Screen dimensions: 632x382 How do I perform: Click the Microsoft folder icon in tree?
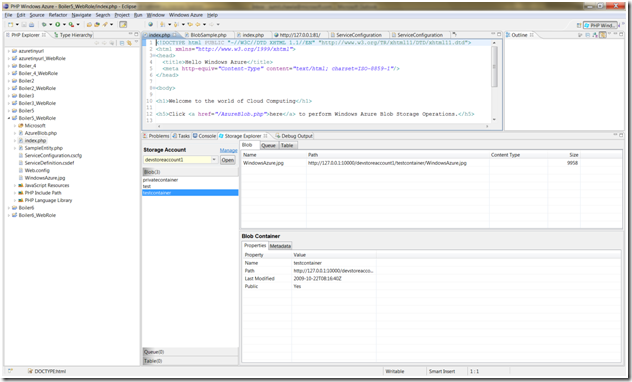tap(21, 125)
